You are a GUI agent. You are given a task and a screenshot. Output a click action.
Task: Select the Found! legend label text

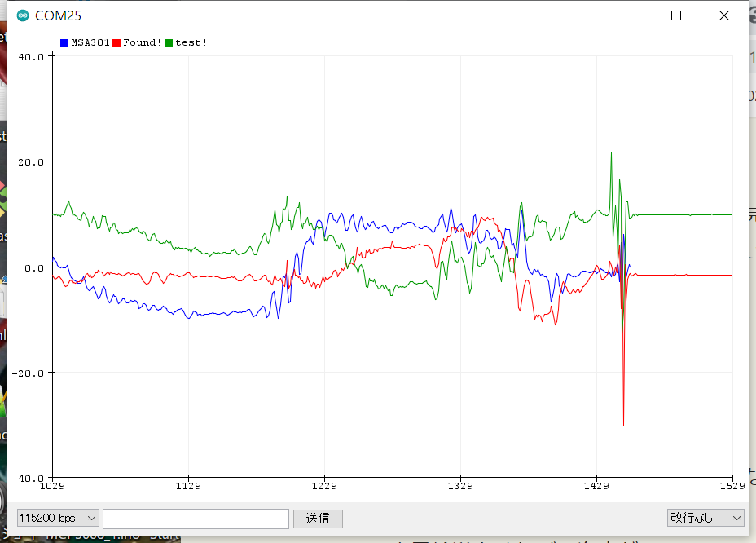point(142,42)
